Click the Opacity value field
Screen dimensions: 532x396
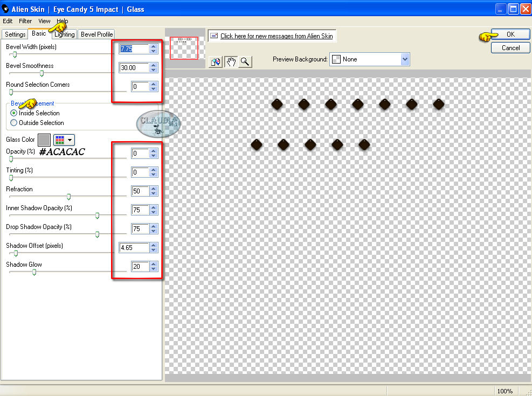click(140, 153)
